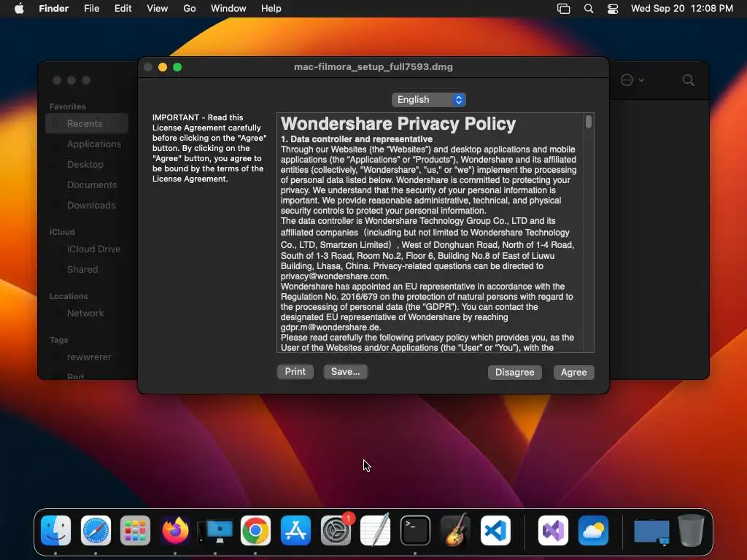The width and height of the screenshot is (747, 560).
Task: Click the Disagree button
Action: coord(514,372)
